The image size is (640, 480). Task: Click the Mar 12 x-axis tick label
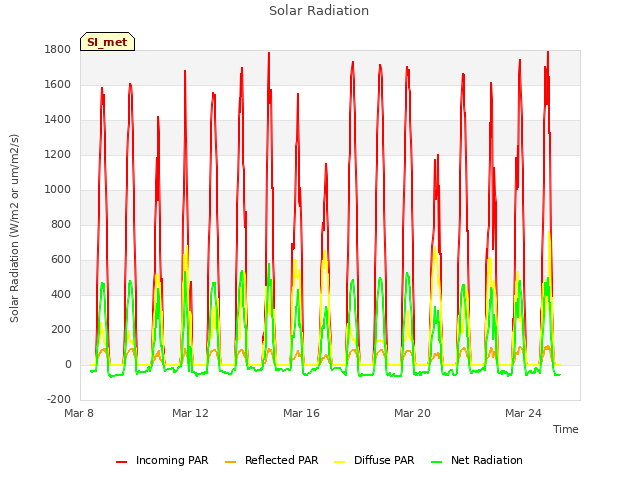190,413
